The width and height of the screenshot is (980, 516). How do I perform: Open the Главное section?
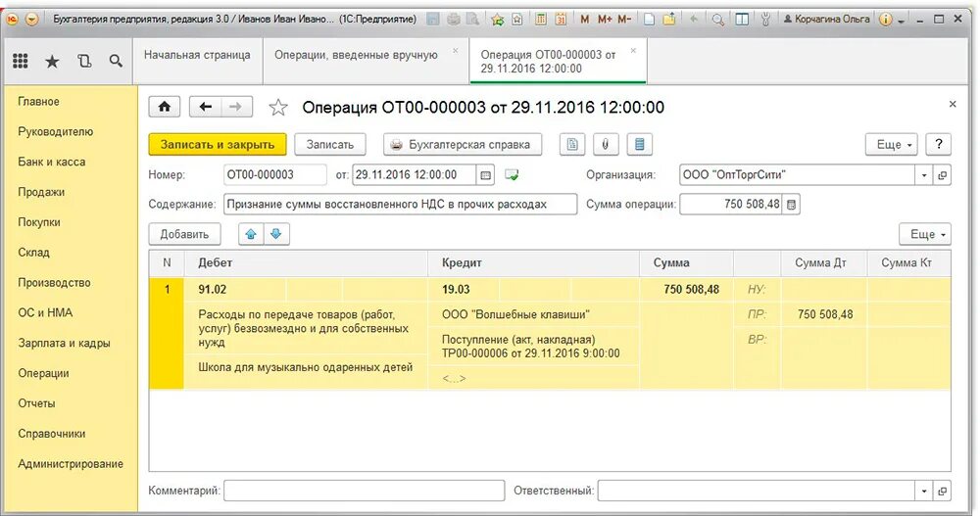click(39, 101)
